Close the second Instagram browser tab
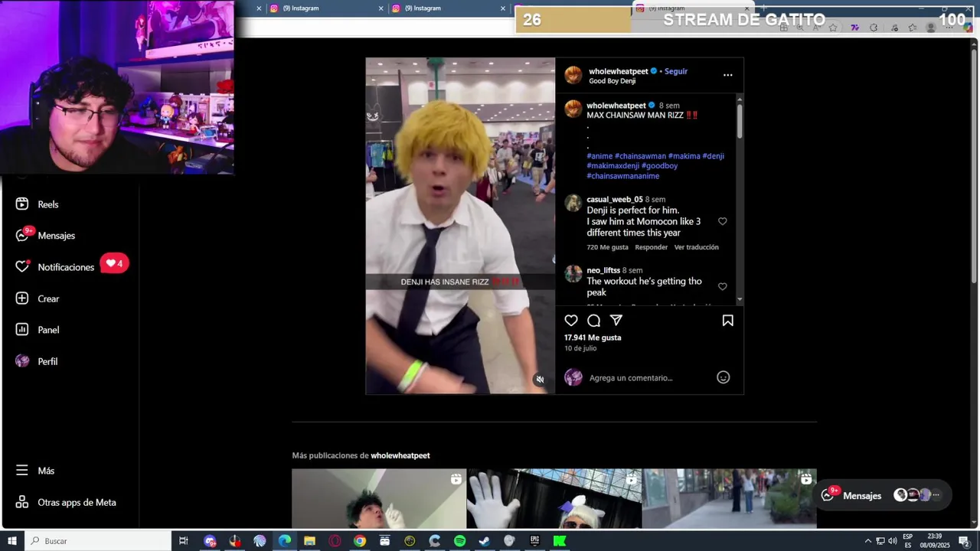 (x=503, y=8)
